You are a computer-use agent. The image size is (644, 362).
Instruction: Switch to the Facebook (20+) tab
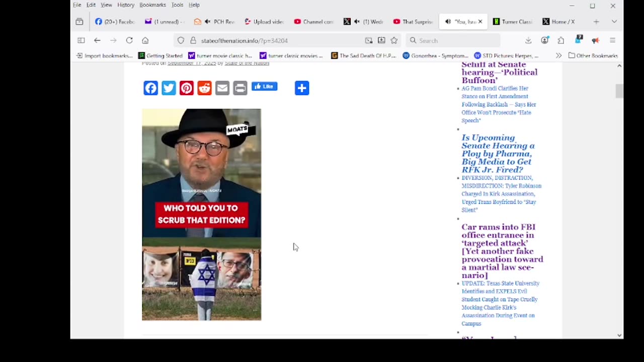pos(115,22)
